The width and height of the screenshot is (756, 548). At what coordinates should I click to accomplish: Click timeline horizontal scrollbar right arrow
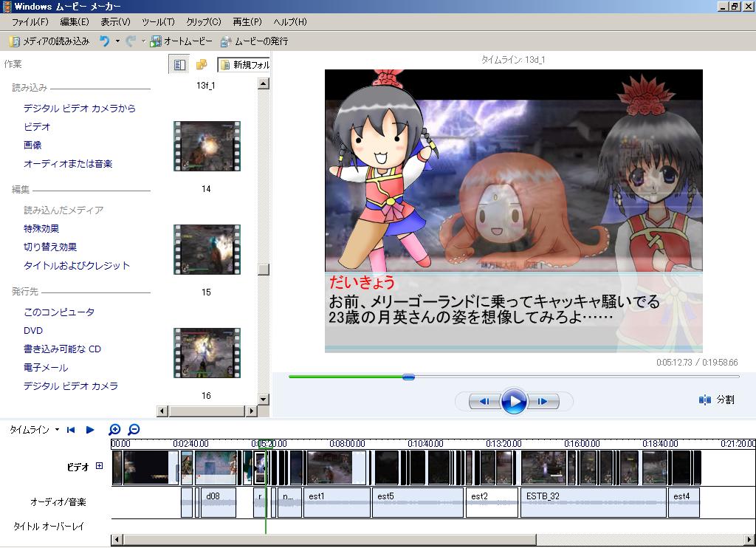click(x=750, y=539)
